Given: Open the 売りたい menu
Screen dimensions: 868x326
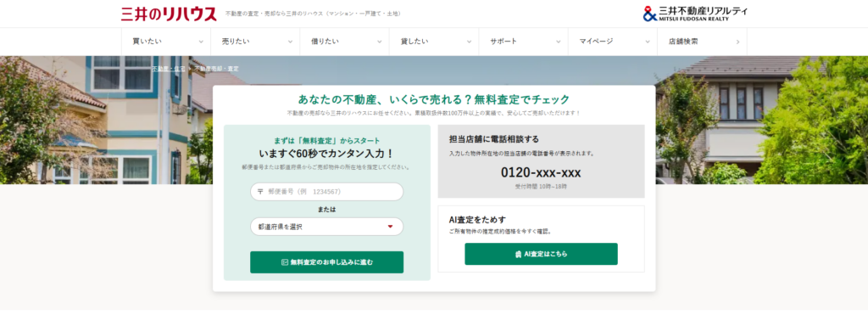Looking at the screenshot, I should (x=255, y=42).
